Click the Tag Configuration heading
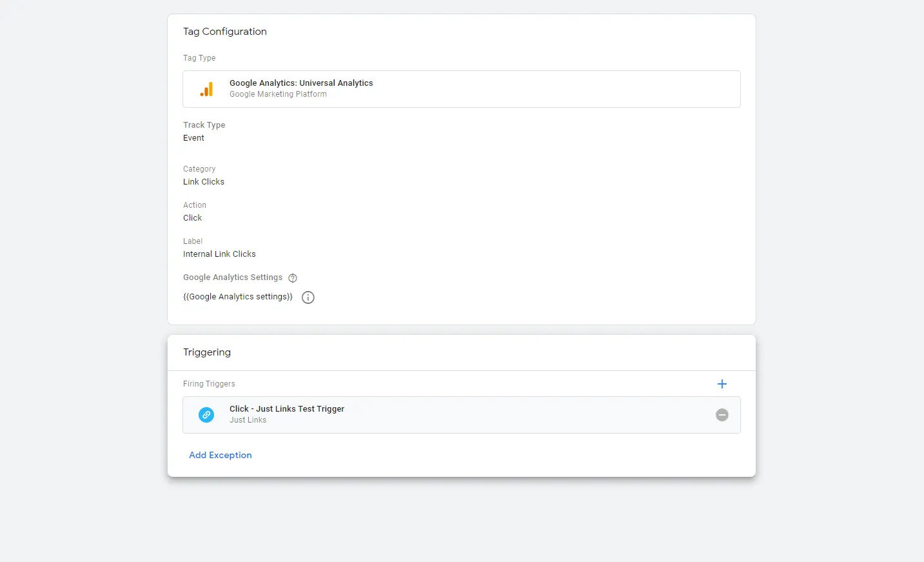The height and width of the screenshot is (562, 924). click(225, 32)
